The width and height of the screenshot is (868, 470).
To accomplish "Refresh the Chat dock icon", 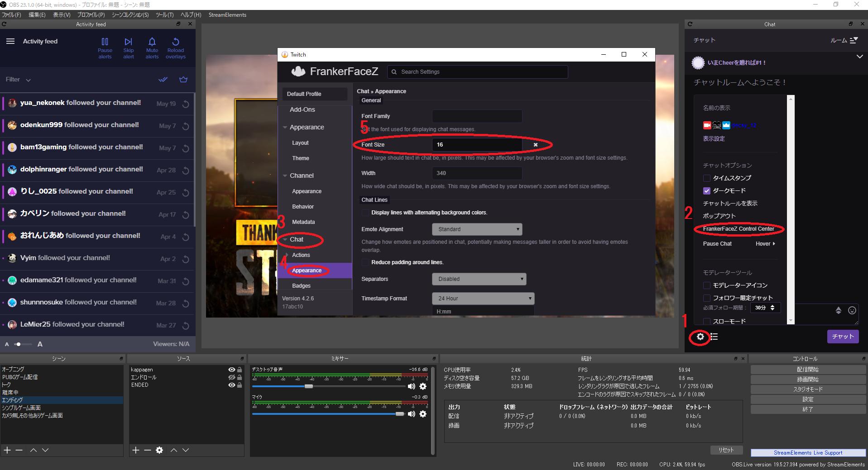I will 690,24.
